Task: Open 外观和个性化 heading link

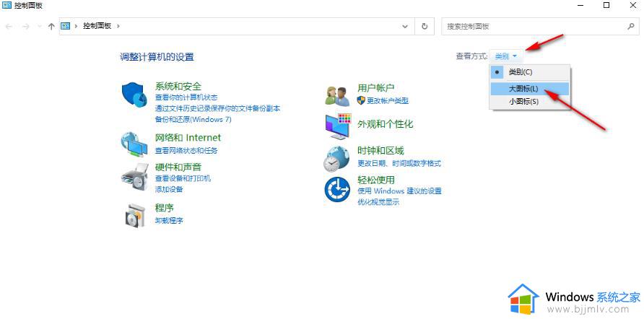Action: [386, 124]
